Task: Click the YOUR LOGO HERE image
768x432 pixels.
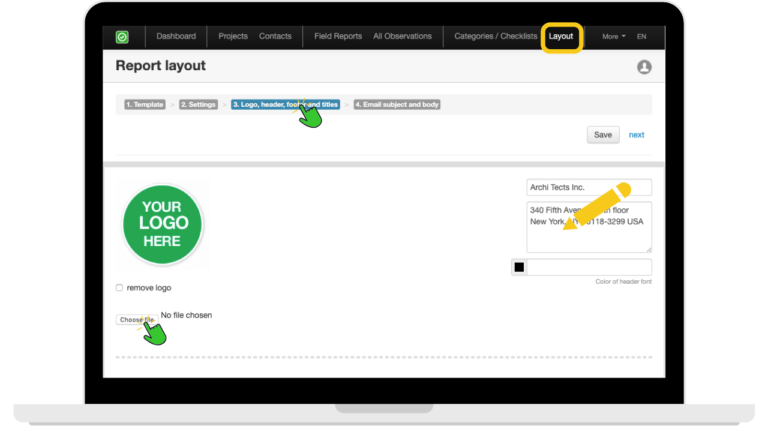Action: [x=162, y=224]
